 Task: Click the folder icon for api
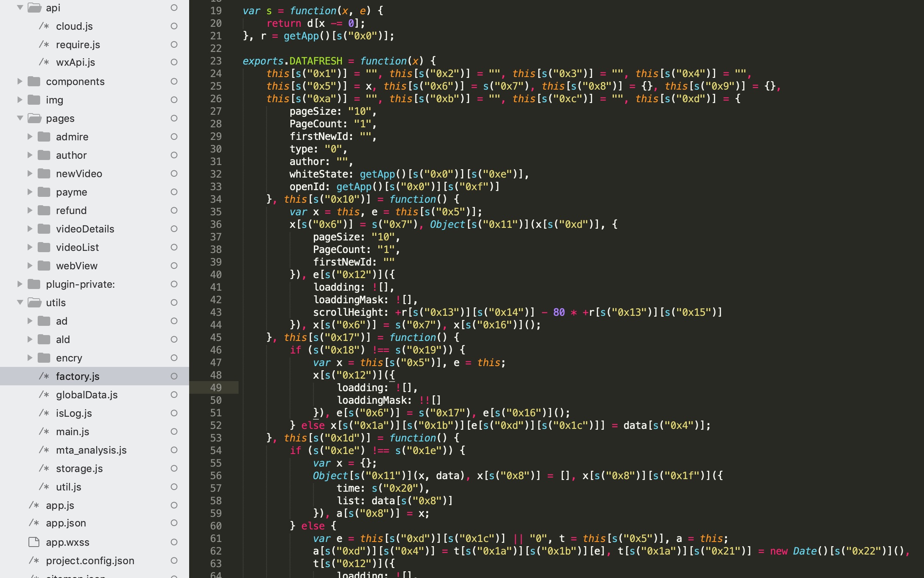(x=34, y=8)
